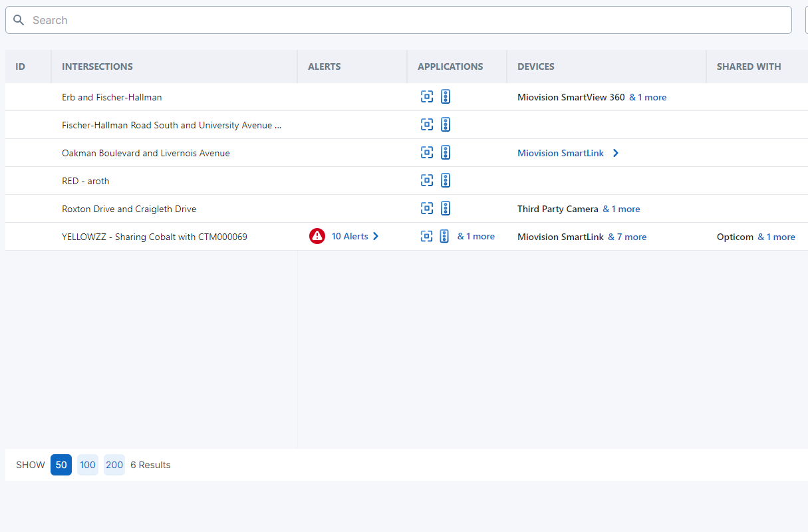This screenshot has width=808, height=532.
Task: Open camera application icon for Oakman Boulevard
Action: [426, 152]
